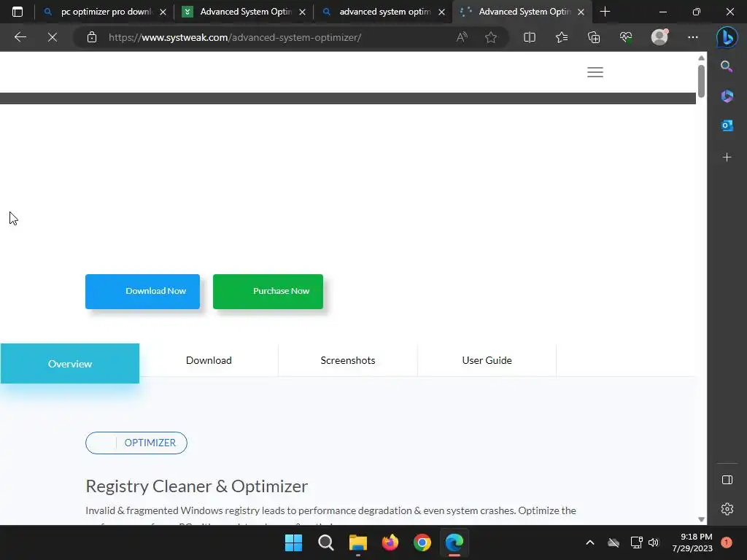The height and width of the screenshot is (560, 747).
Task: Open split screen view
Action: pyautogui.click(x=530, y=37)
